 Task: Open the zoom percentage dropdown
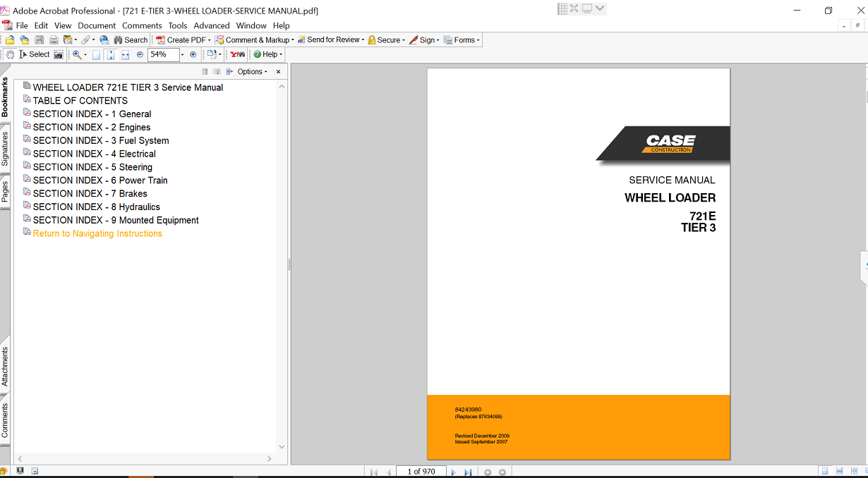(182, 54)
